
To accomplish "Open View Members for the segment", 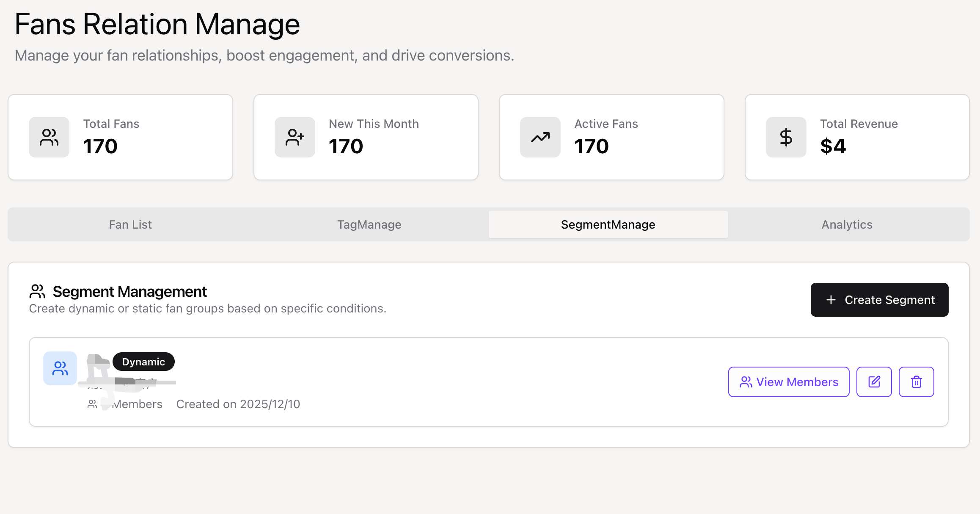I will coord(788,382).
